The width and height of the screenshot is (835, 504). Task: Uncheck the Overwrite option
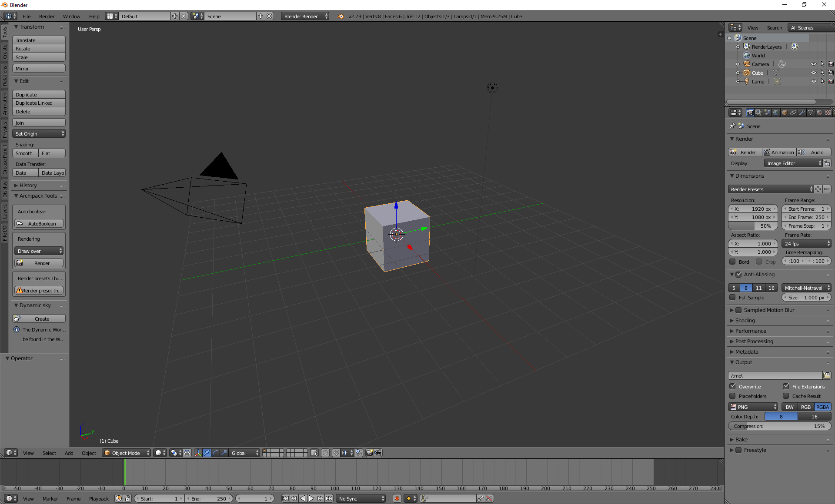tap(733, 386)
